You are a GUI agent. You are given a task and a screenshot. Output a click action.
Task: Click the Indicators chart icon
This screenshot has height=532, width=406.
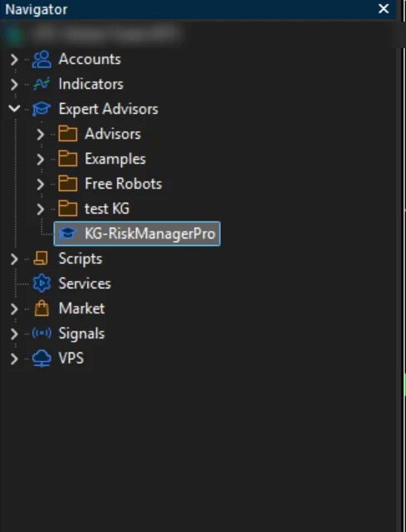pos(42,84)
